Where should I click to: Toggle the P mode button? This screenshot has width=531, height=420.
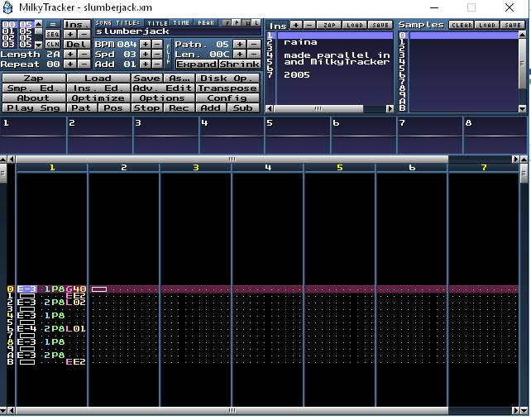point(237,22)
